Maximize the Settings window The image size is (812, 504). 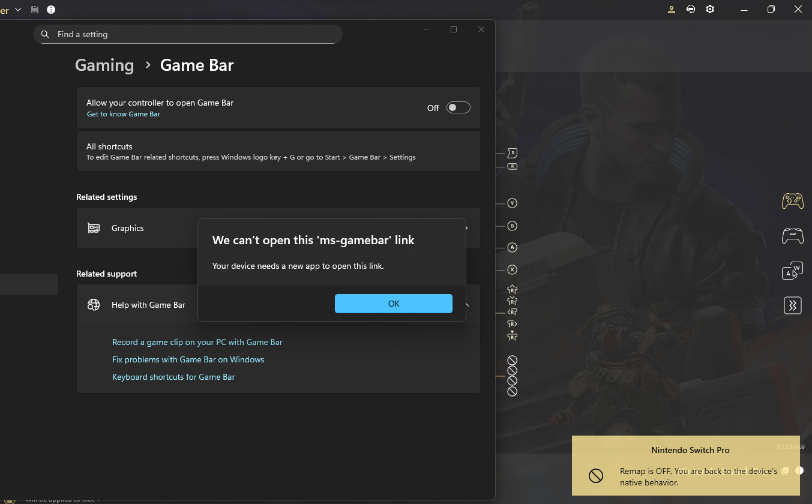[x=454, y=29]
